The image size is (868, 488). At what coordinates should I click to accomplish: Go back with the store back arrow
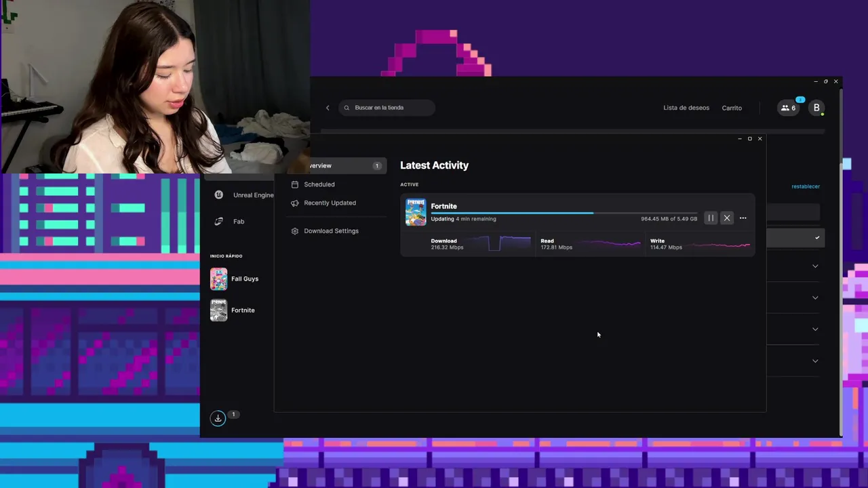click(328, 108)
